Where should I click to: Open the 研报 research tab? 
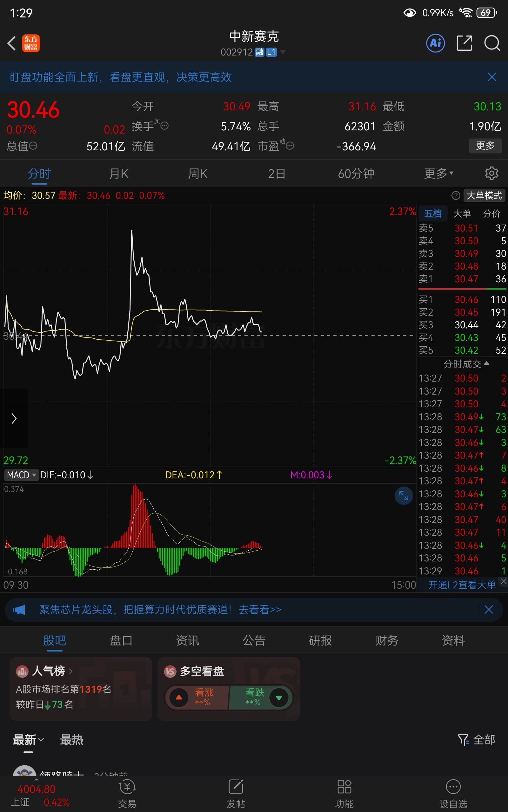coord(320,640)
